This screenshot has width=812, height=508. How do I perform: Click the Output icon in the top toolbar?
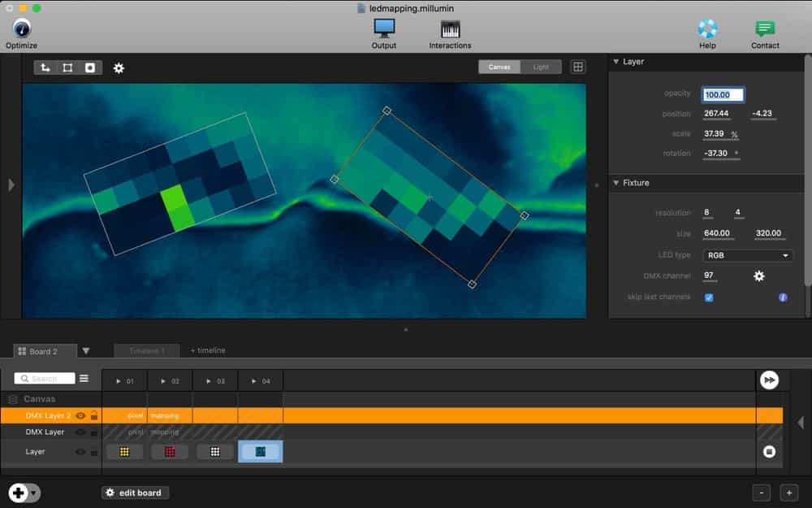pyautogui.click(x=383, y=31)
